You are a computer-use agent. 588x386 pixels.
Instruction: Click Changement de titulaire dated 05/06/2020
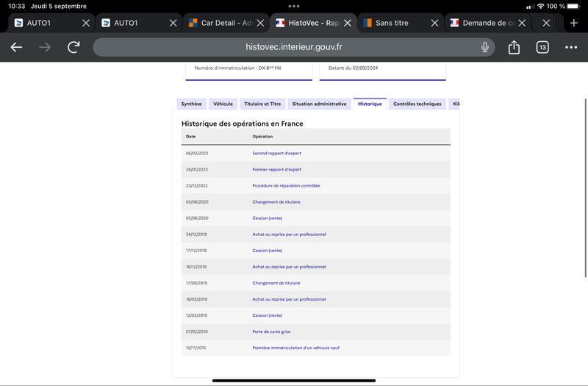coord(276,201)
